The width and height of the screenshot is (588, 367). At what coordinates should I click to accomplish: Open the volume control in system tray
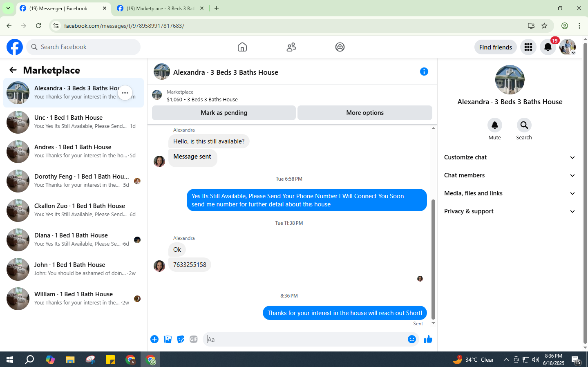536,360
